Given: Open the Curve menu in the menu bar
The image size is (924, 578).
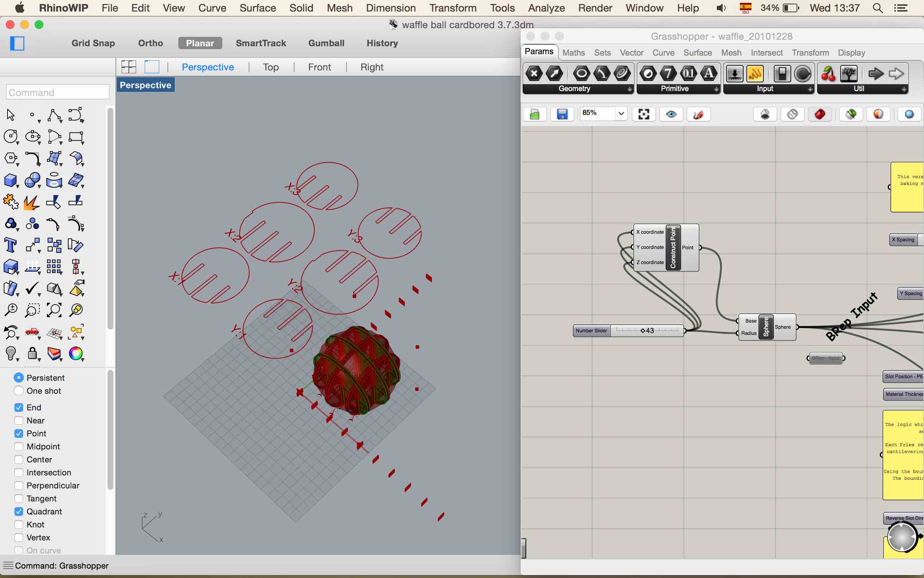Looking at the screenshot, I should [212, 8].
